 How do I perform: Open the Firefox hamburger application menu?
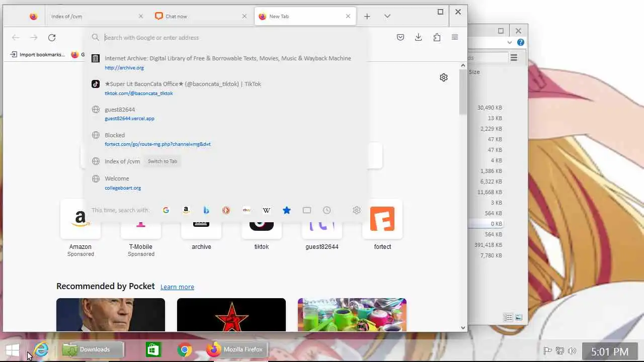point(455,37)
